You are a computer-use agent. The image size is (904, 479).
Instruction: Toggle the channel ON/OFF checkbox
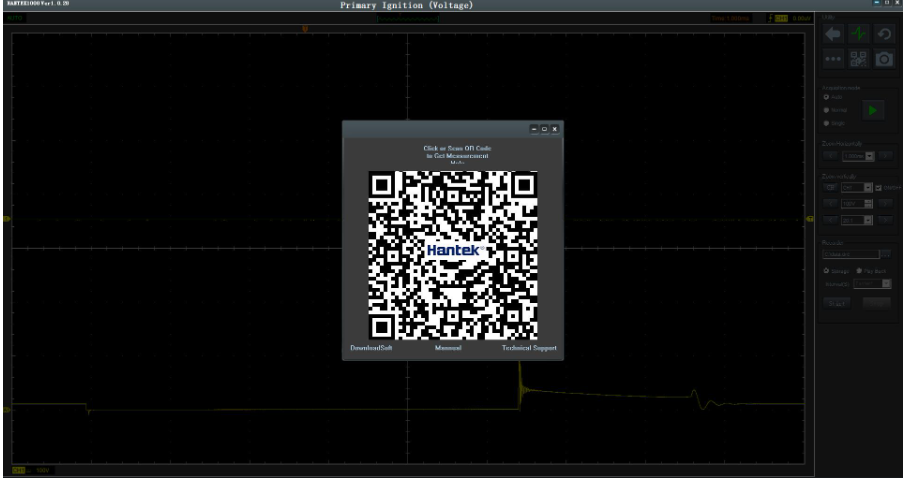[878, 188]
